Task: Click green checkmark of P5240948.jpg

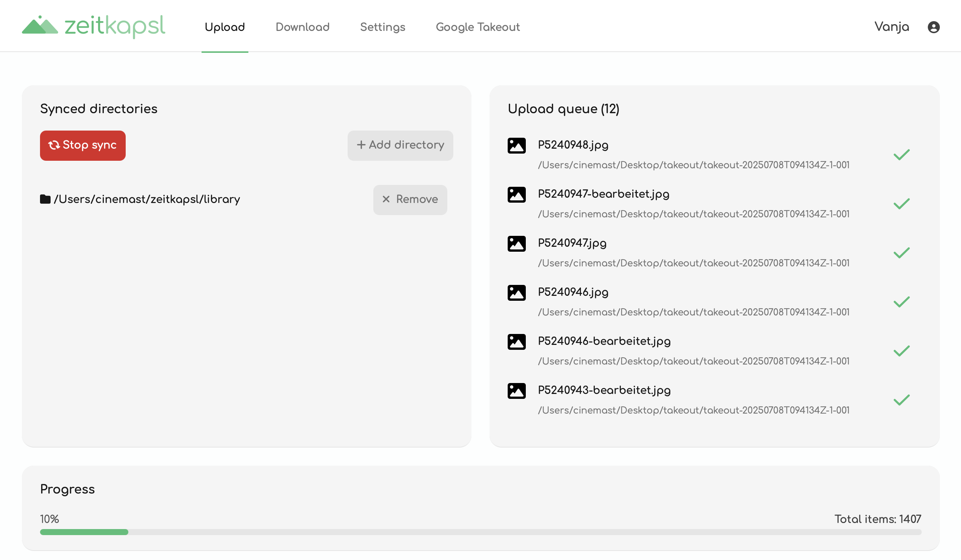Action: click(x=901, y=155)
